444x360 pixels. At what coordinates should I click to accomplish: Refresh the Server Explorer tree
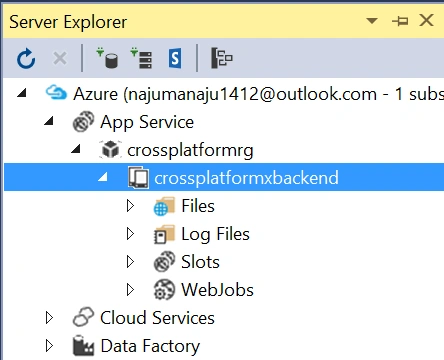point(26,59)
